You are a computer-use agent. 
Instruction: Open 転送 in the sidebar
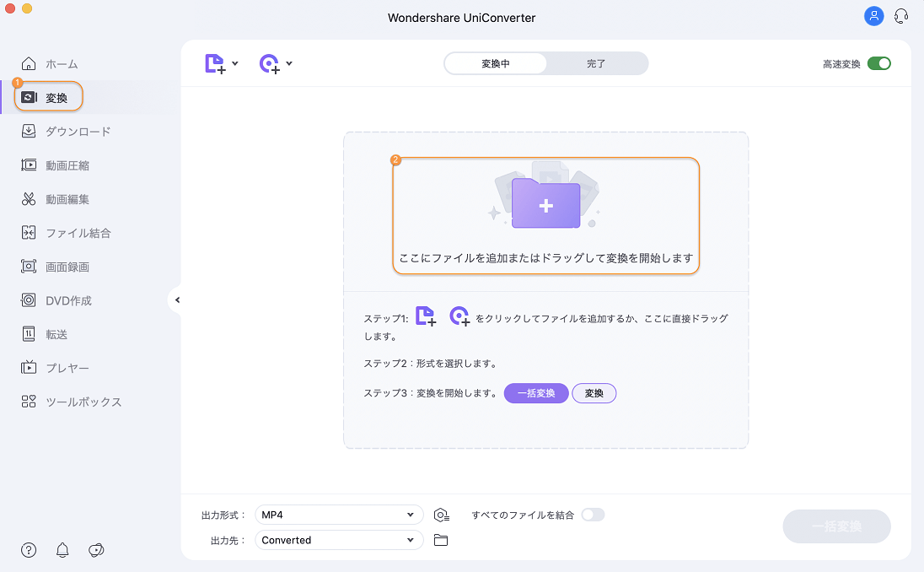click(x=56, y=334)
